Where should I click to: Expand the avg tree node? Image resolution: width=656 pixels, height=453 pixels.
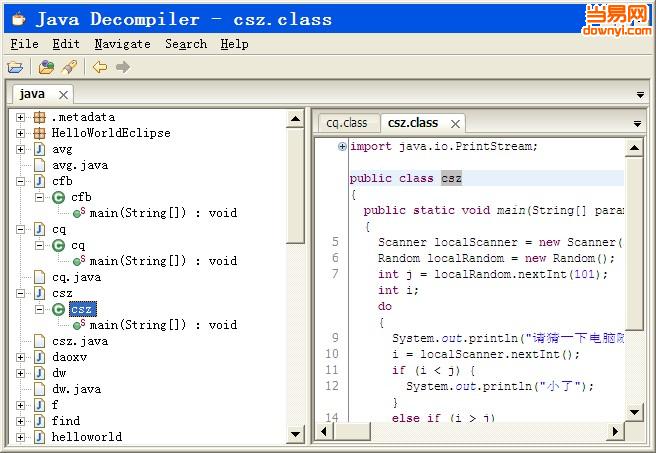20,149
